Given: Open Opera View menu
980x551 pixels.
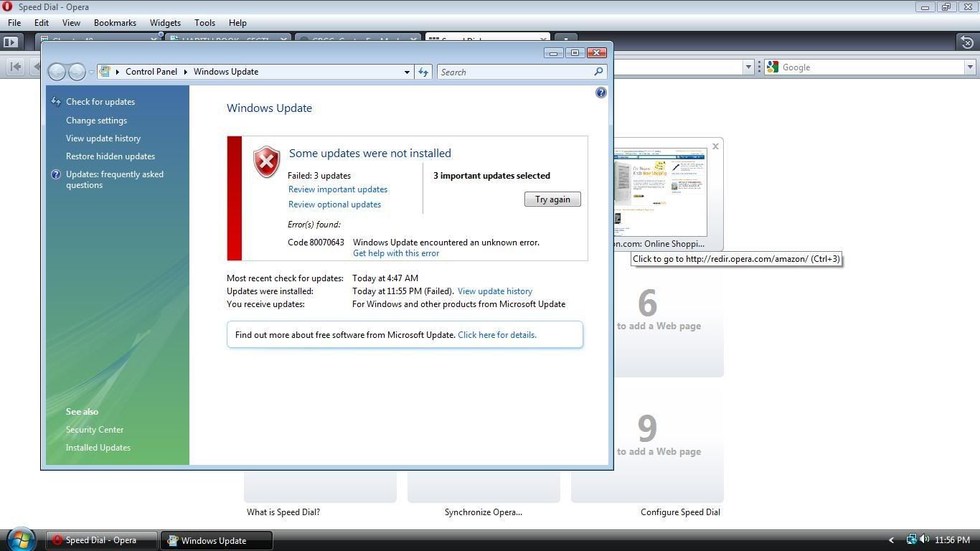Looking at the screenshot, I should click(x=71, y=23).
